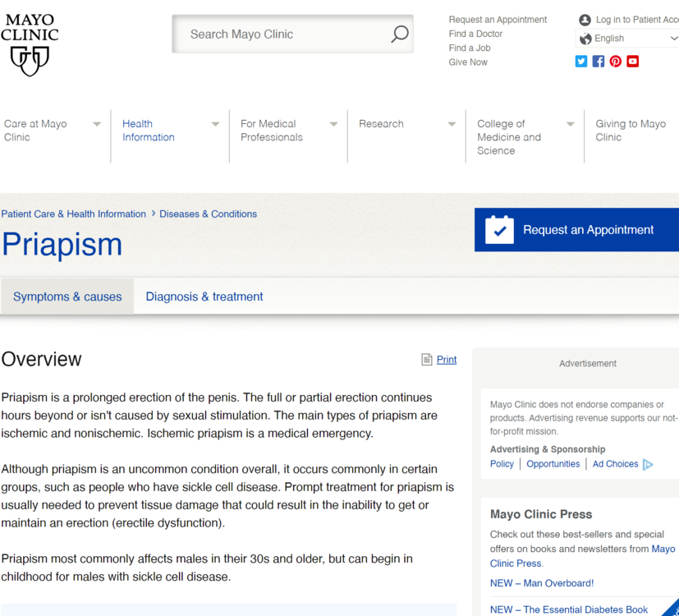Open the Find a Doctor link
Viewport: 679px width, 616px height.
click(475, 34)
